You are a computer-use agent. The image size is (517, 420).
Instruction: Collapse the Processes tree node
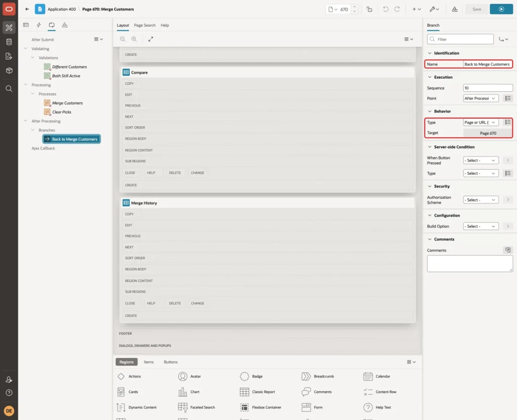tap(33, 94)
